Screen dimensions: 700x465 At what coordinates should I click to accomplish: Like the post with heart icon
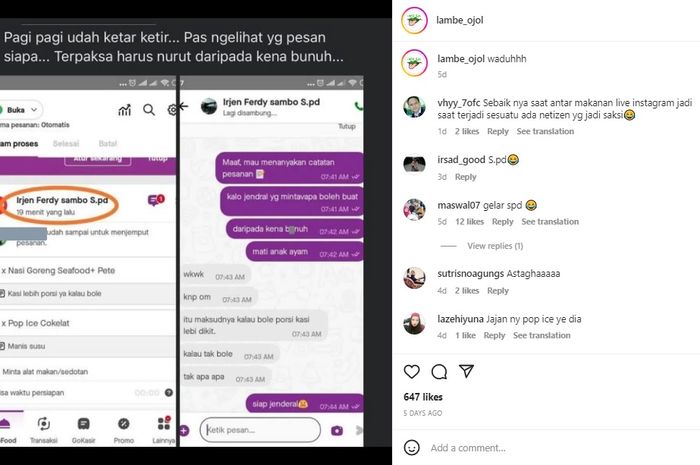tap(412, 371)
